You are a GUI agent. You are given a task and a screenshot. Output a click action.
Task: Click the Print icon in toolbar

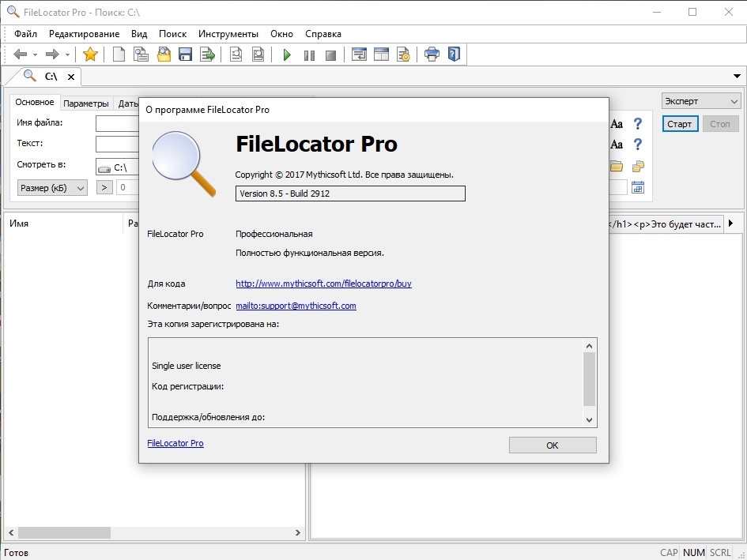click(432, 54)
